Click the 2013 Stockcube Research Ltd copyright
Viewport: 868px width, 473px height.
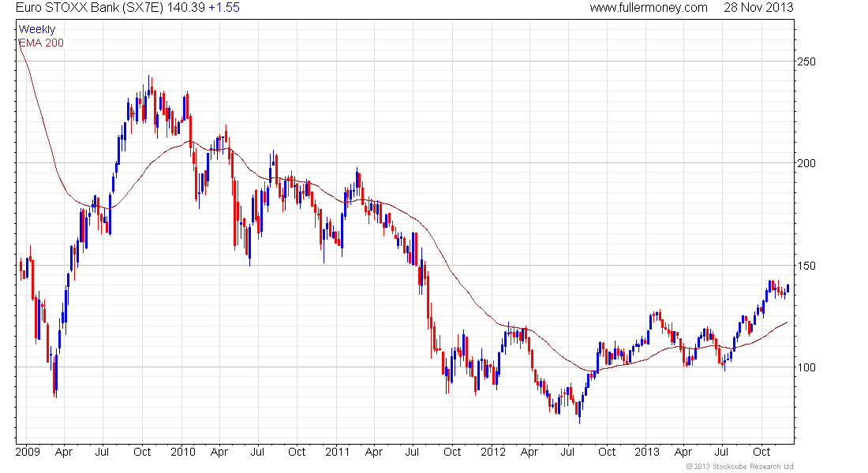739,467
